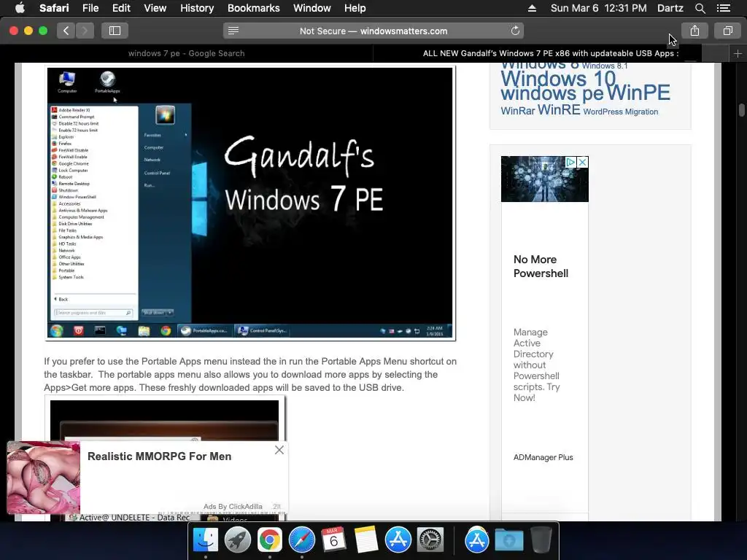The image size is (747, 560).
Task: Click the Realistic MMORPG For Men ad title
Action: [160, 456]
